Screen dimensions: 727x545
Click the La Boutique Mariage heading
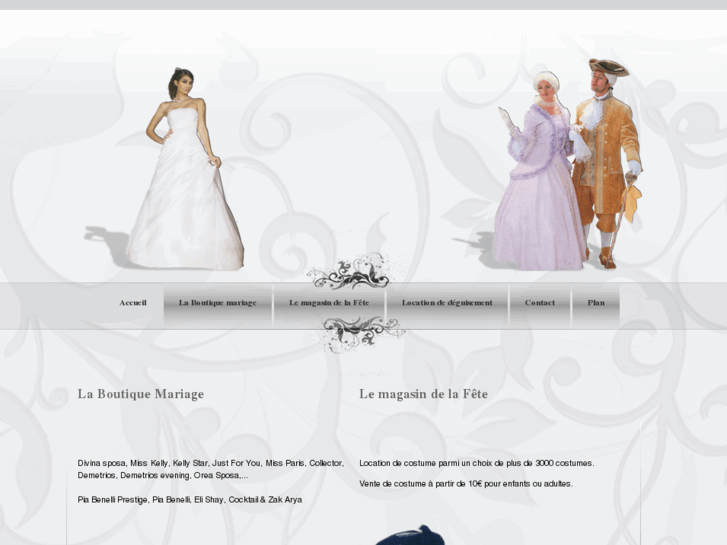(x=140, y=394)
